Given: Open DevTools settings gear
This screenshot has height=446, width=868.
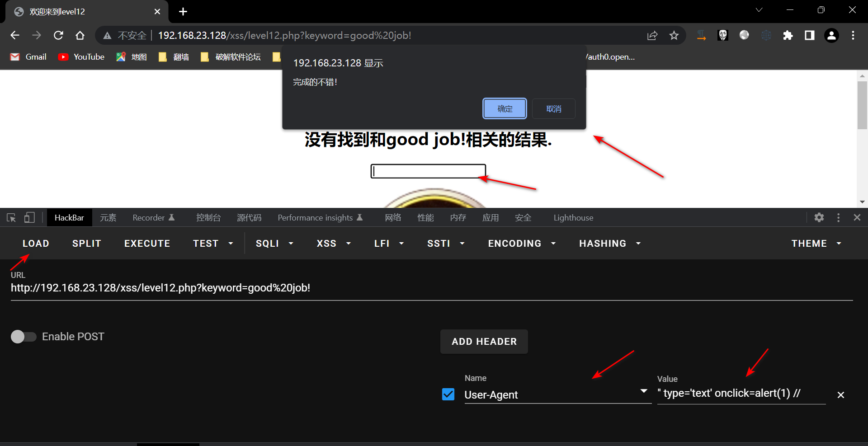Looking at the screenshot, I should 819,217.
